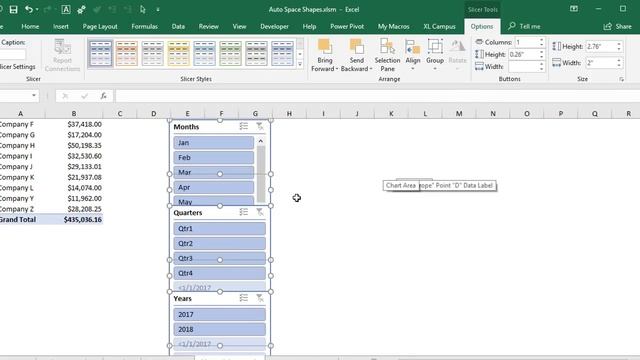Select 2018 in Years slicer
Viewport: 640px width, 360px height.
[220, 329]
